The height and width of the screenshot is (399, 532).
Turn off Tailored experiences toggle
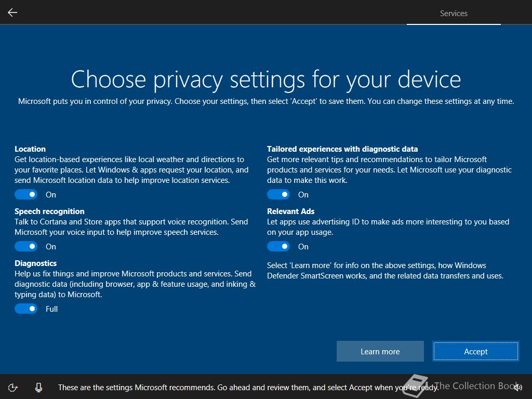pyautogui.click(x=278, y=194)
